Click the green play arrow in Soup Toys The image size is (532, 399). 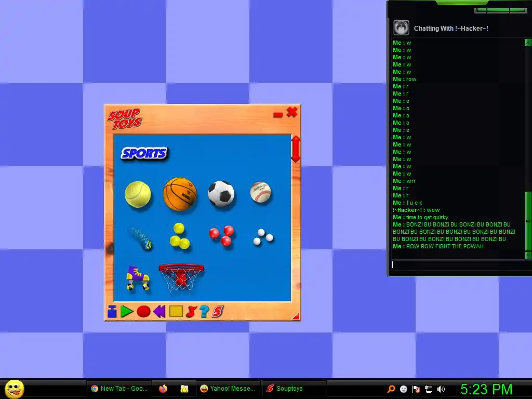127,312
